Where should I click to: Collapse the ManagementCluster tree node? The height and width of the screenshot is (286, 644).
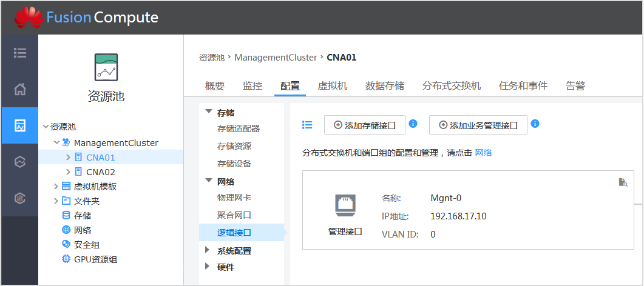coord(56,143)
